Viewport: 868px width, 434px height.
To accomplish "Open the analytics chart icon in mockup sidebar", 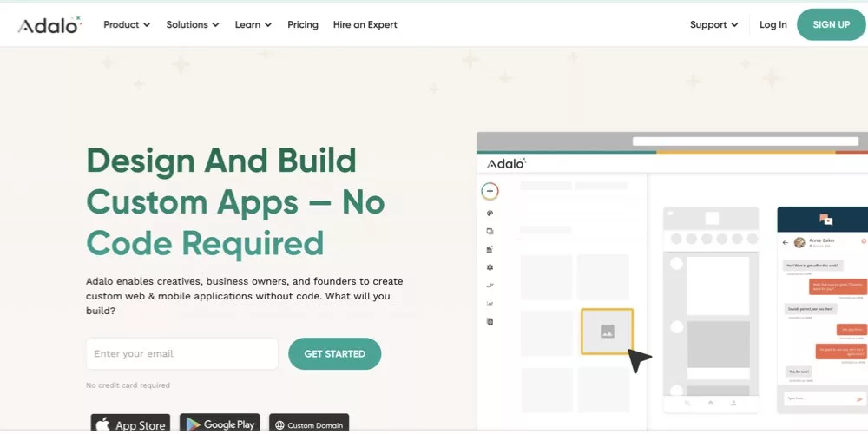I will coord(490,303).
